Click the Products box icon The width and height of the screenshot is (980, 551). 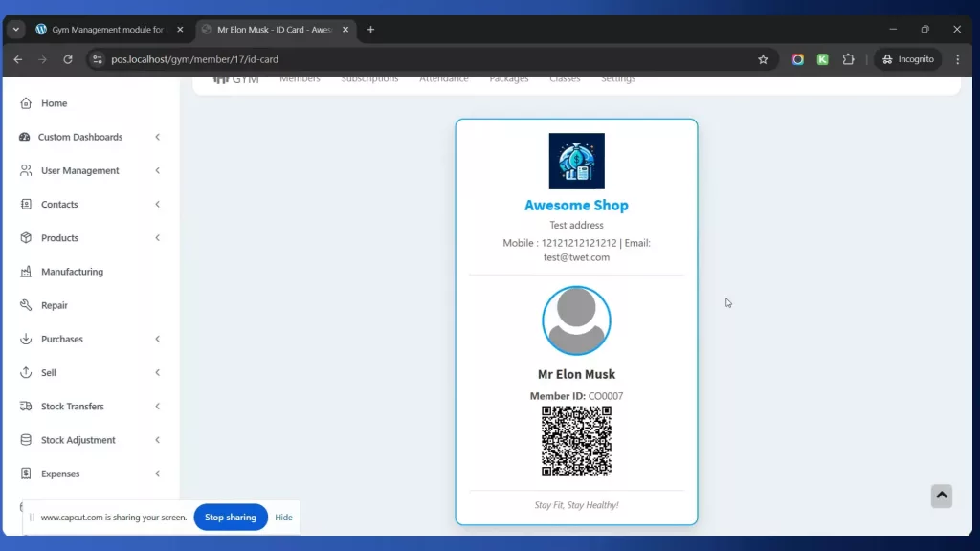(26, 238)
